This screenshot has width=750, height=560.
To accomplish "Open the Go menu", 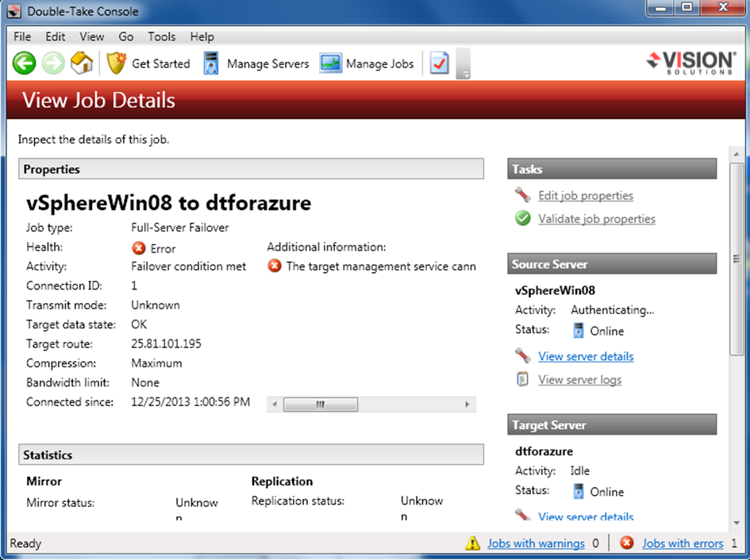I will pos(126,36).
